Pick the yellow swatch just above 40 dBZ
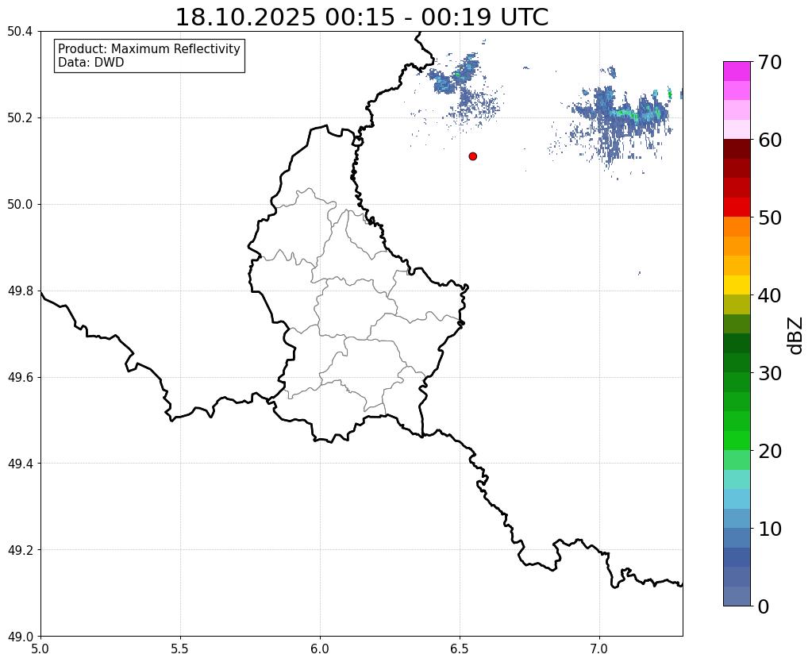 (x=737, y=285)
